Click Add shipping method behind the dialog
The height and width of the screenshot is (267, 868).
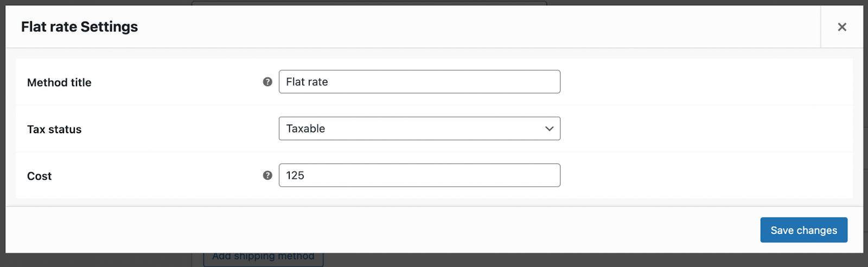coord(263,257)
